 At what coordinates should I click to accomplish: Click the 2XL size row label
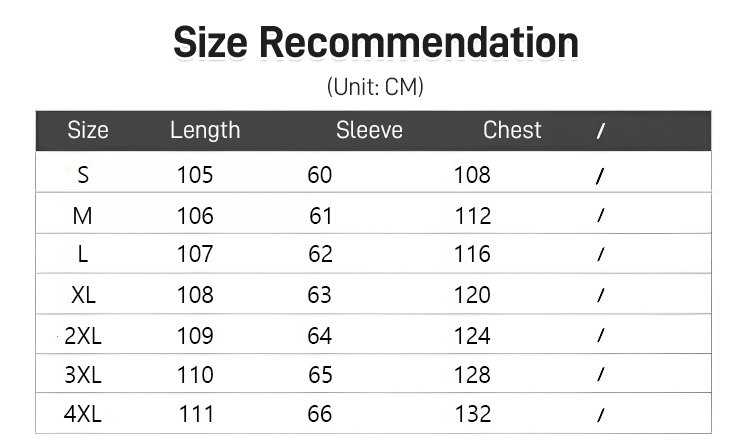pos(83,335)
